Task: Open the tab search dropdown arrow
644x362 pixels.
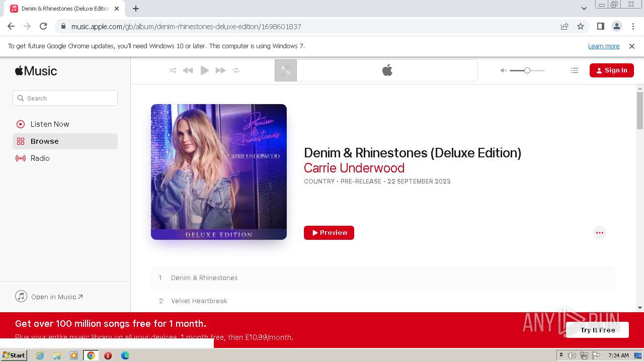Action: pyautogui.click(x=584, y=9)
